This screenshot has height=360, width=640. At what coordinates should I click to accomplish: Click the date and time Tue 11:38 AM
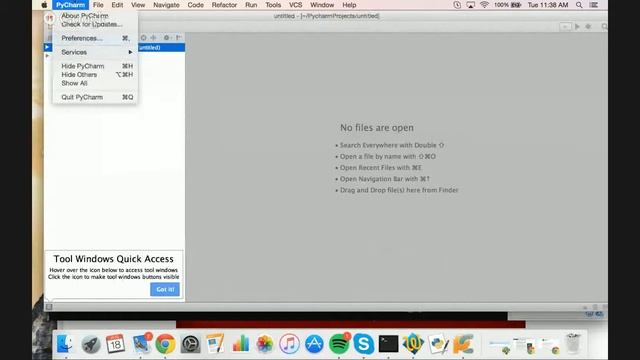[x=548, y=5]
